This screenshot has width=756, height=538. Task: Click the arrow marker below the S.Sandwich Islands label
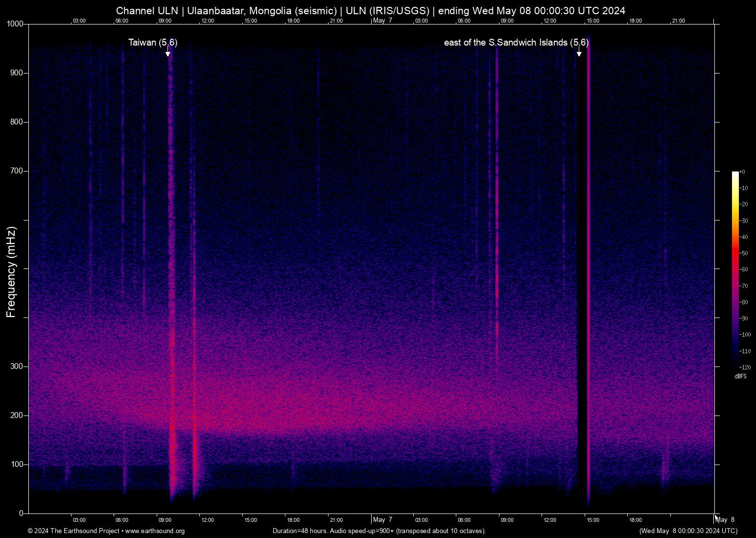pos(579,52)
